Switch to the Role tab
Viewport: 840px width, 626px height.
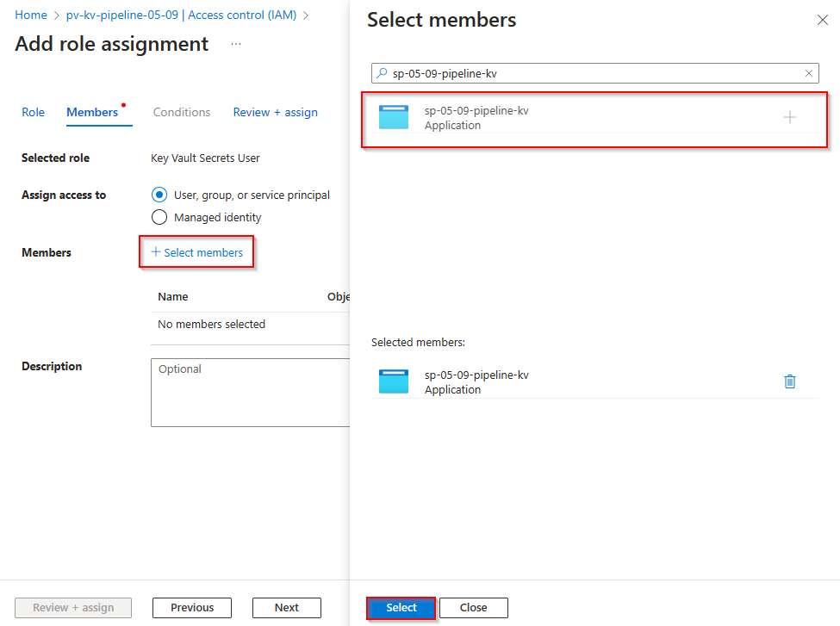(33, 112)
